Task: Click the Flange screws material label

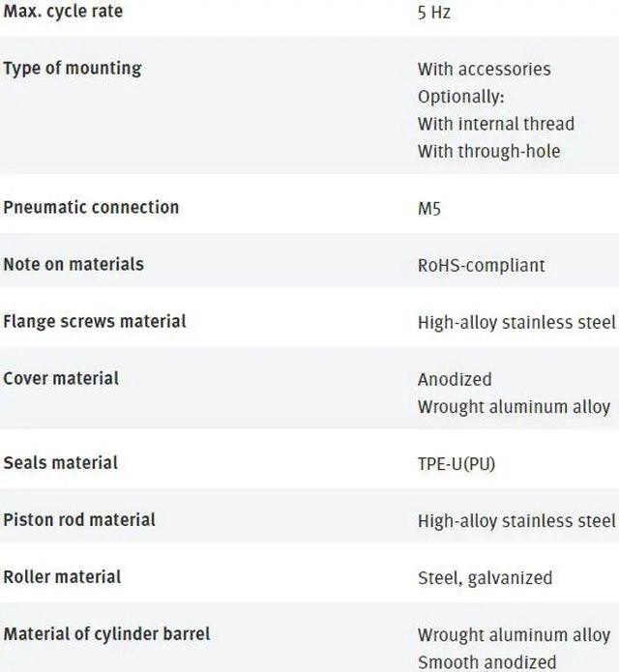Action: (95, 321)
